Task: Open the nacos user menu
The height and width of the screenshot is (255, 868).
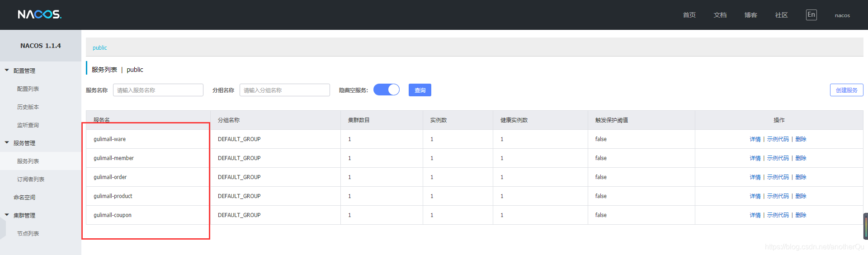Action: pyautogui.click(x=842, y=15)
